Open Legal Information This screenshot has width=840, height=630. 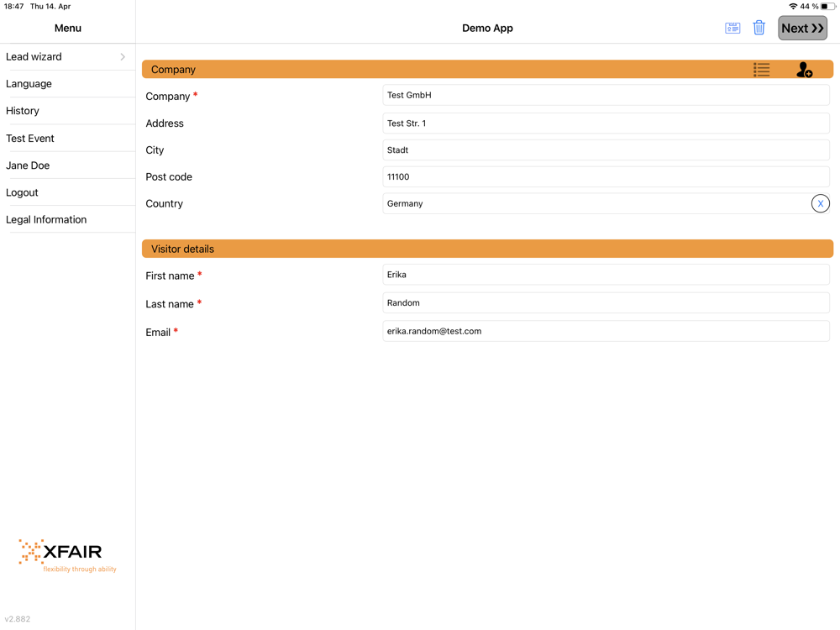click(67, 219)
